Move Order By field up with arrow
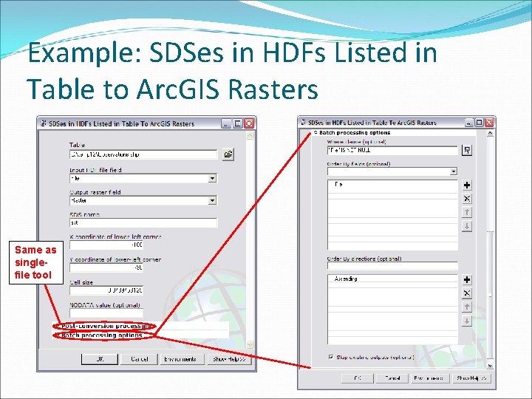Image resolution: width=532 pixels, height=399 pixels. (467, 212)
